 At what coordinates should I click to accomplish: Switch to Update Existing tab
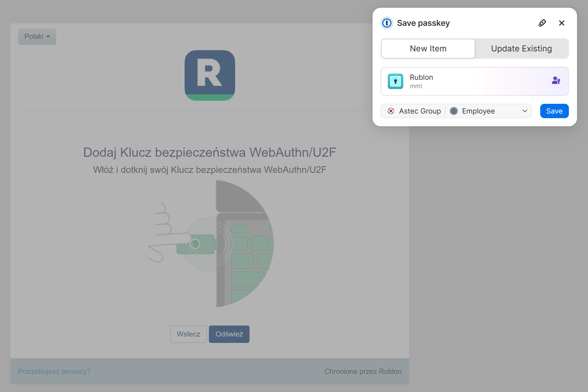[x=521, y=49]
